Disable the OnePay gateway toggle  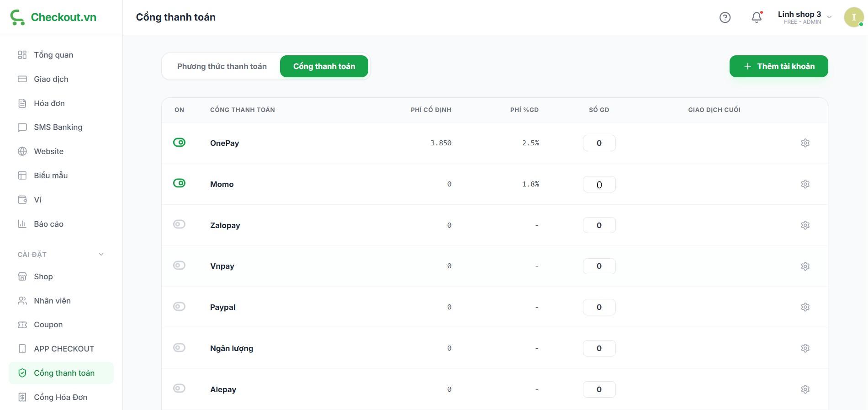[x=179, y=143]
